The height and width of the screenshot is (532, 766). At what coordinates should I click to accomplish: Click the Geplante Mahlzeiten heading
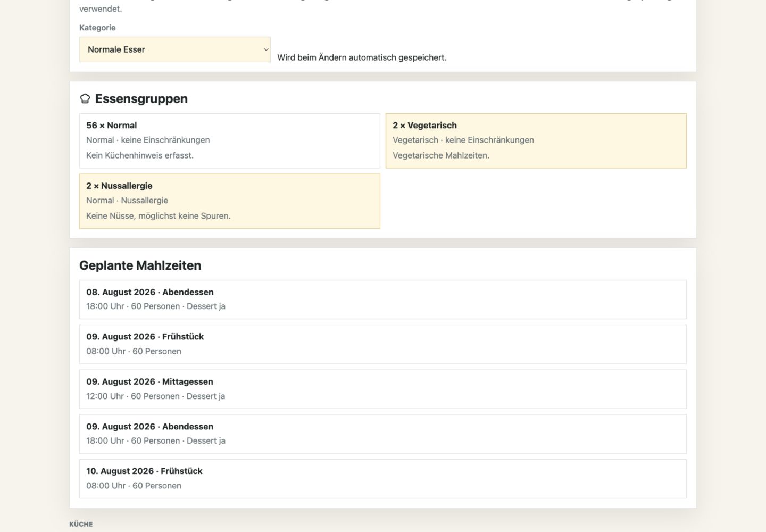pyautogui.click(x=140, y=265)
